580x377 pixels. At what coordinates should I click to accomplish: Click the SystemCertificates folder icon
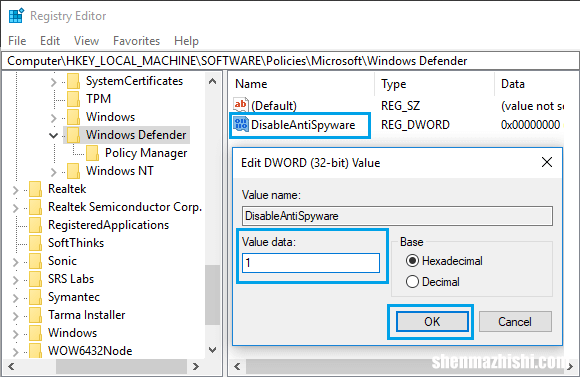click(x=73, y=81)
